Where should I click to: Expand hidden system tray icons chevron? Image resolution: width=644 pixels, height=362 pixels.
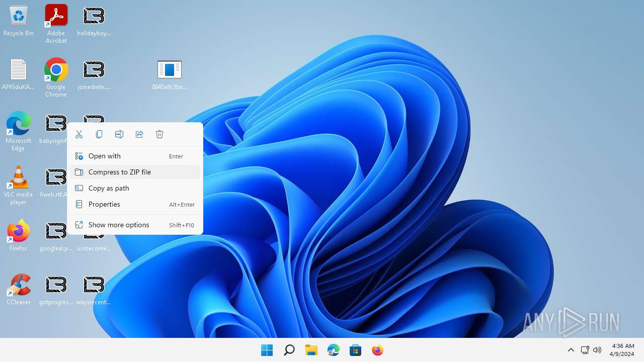571,350
